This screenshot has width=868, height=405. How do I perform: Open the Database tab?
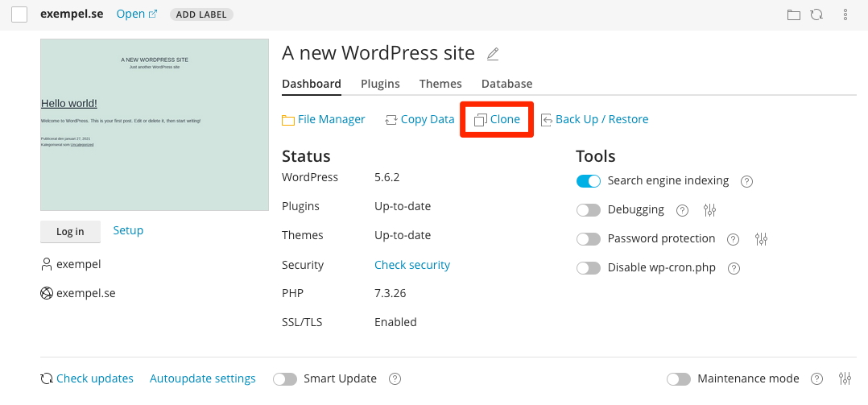(x=506, y=84)
